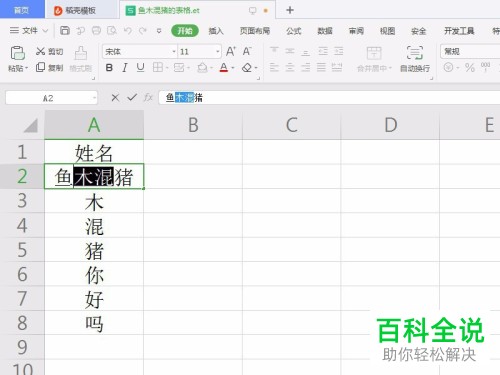The image size is (500, 375).
Task: Select the 插入 ribbon tab
Action: 216,31
